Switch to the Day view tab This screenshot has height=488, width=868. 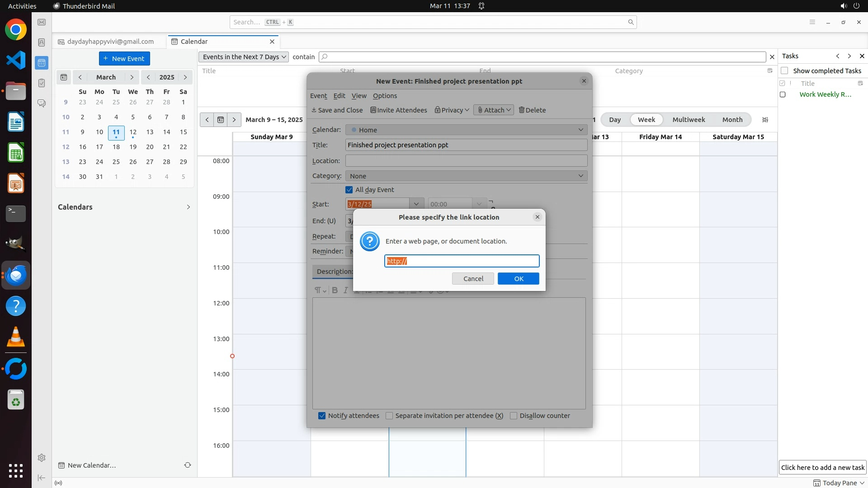tap(614, 120)
